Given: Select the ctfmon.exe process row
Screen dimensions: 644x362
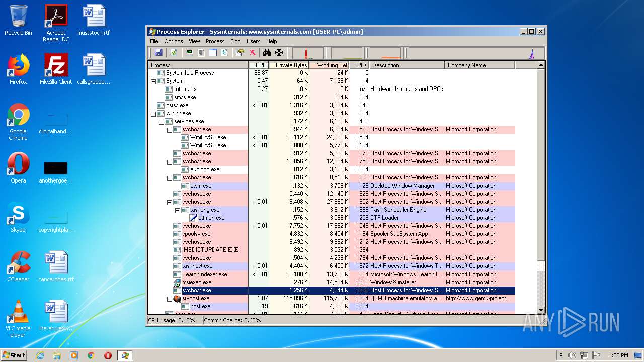Looking at the screenshot, I should tap(332, 218).
